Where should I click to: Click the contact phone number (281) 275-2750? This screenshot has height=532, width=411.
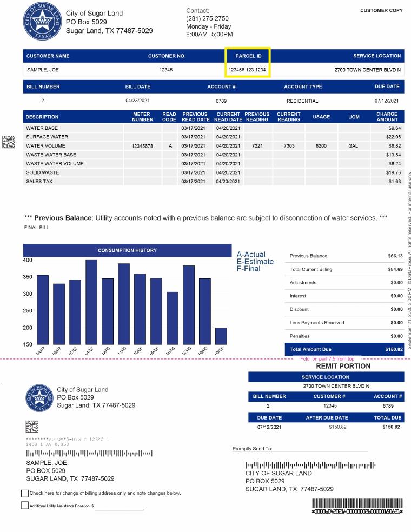point(207,18)
